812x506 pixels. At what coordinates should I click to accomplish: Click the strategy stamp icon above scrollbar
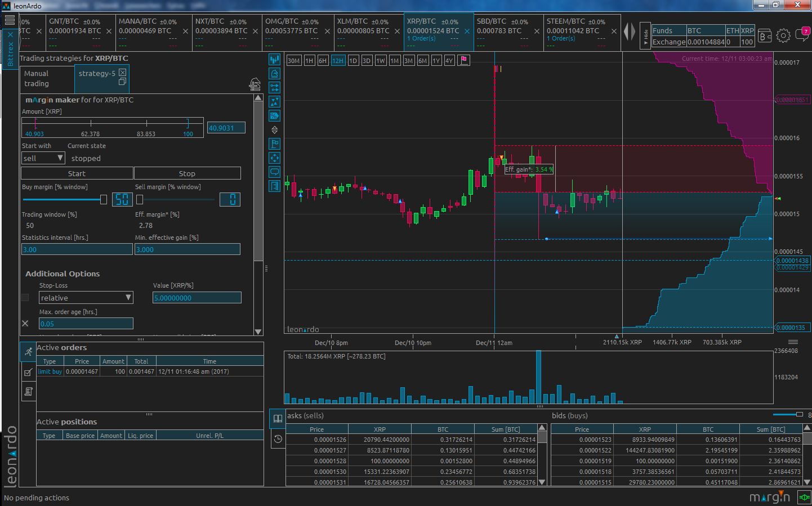coord(255,84)
